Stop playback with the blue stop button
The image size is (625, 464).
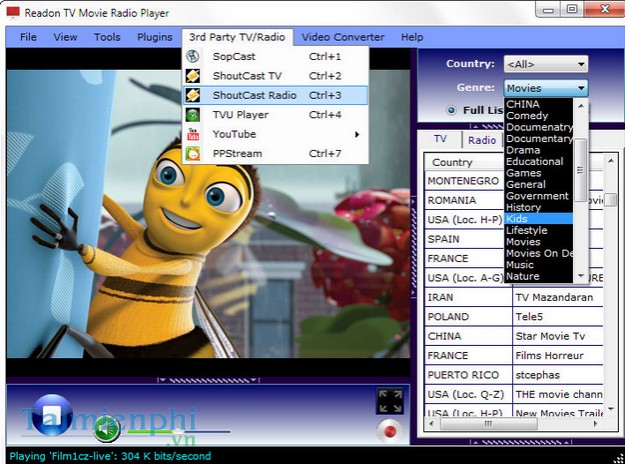(x=52, y=415)
